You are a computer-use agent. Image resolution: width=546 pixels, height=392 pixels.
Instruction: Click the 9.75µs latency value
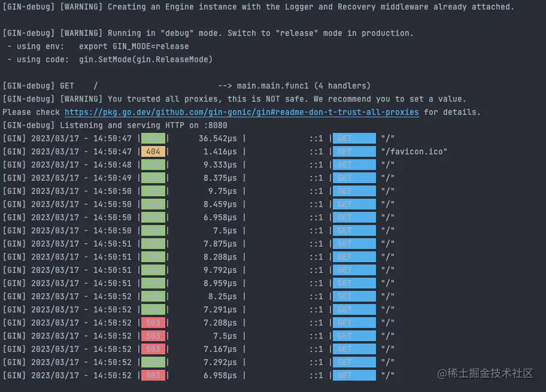(x=223, y=191)
